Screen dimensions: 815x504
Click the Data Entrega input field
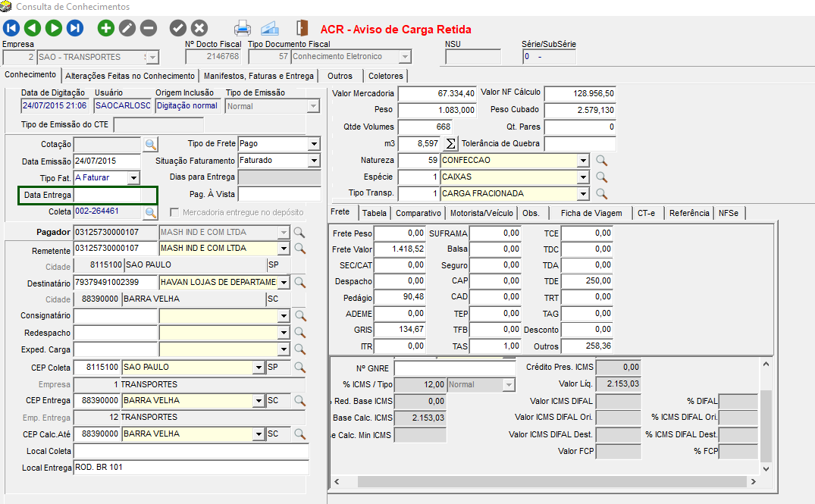point(106,195)
